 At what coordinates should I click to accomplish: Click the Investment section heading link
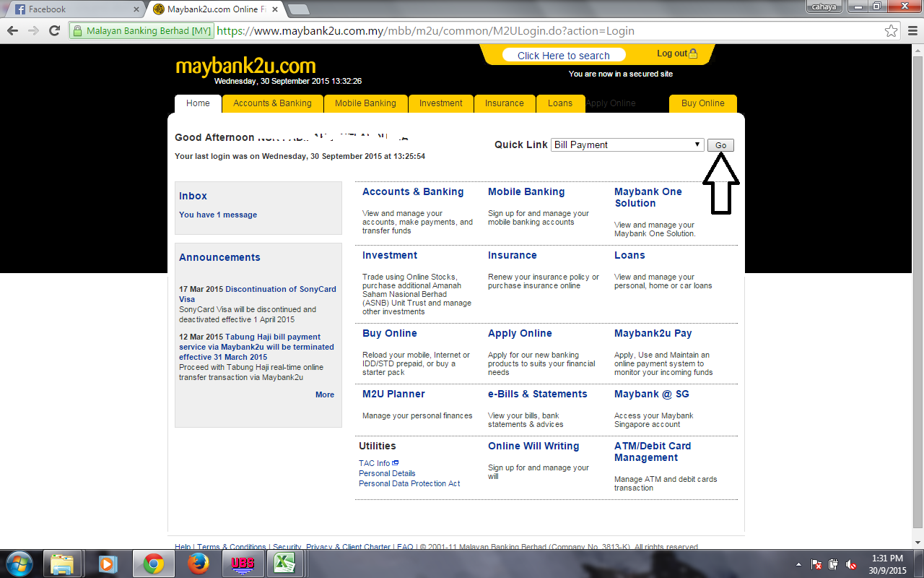click(x=390, y=255)
